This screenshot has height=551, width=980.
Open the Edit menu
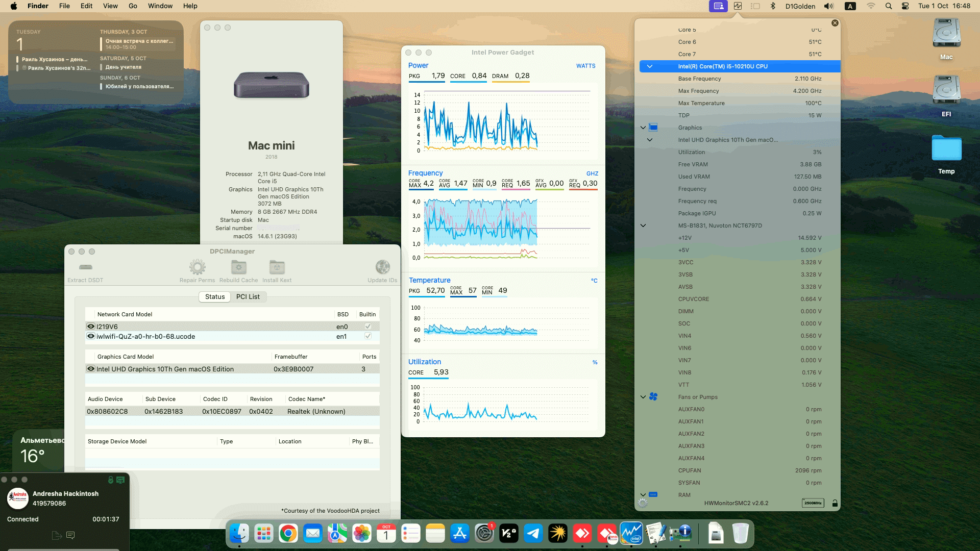87,6
